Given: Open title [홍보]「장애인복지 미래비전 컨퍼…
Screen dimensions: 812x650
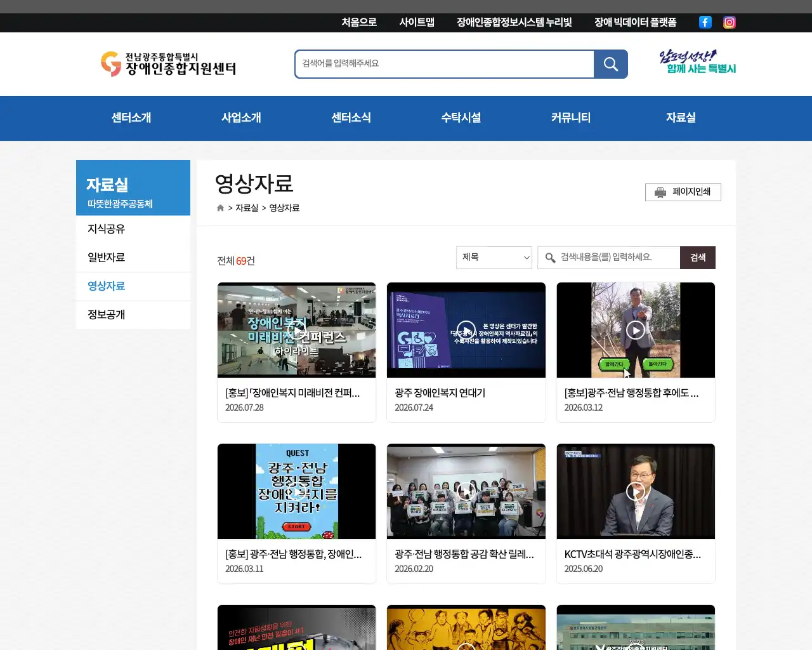Looking at the screenshot, I should 292,394.
